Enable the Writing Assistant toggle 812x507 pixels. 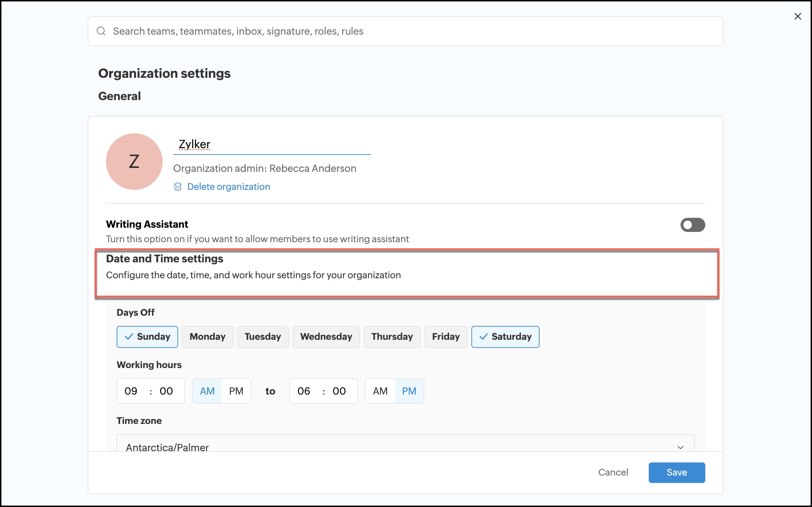pos(692,225)
